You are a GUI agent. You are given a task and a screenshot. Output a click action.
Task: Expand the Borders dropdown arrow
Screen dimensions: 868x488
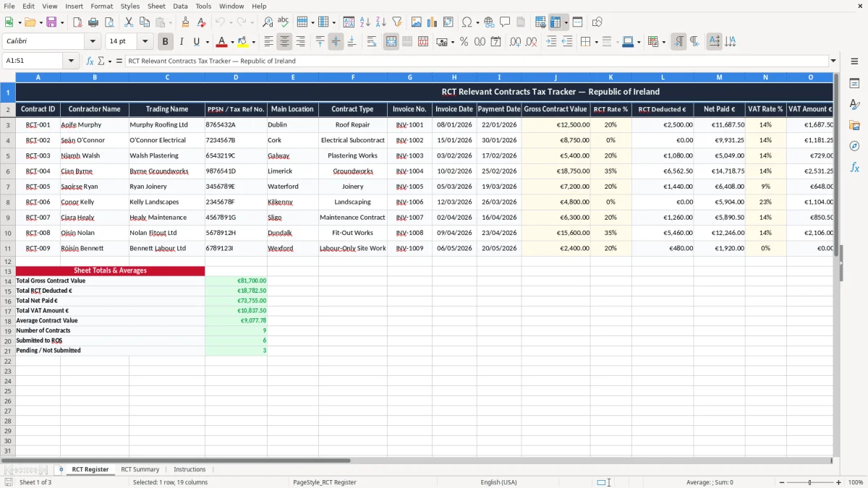pyautogui.click(x=595, y=42)
